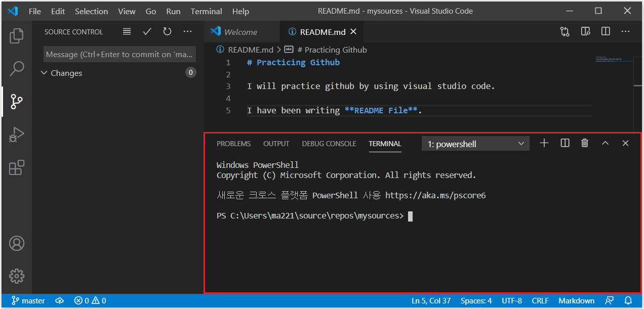Click the feedback icon in status bar

click(610, 301)
